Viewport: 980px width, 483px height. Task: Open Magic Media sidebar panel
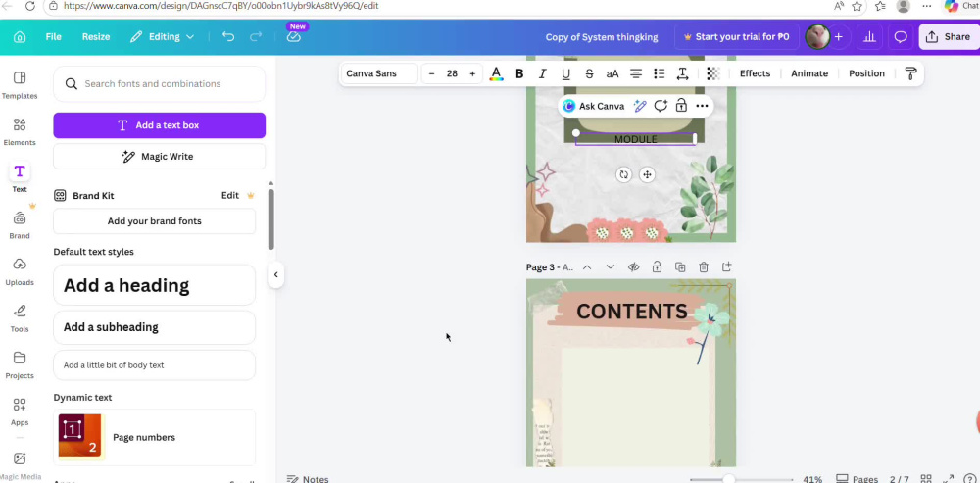click(x=20, y=465)
